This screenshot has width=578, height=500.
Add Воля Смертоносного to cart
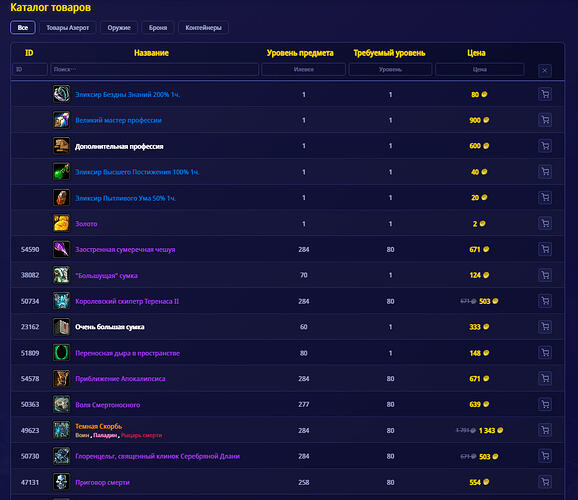(x=545, y=404)
